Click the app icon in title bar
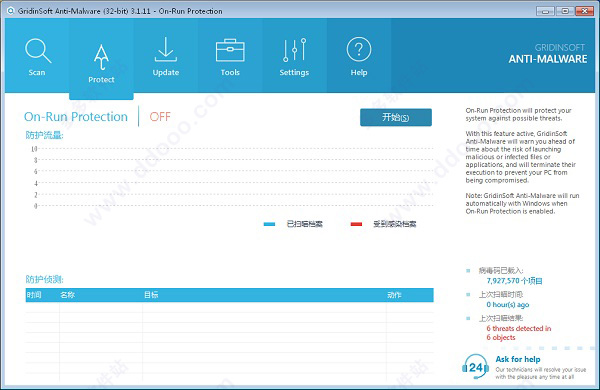This screenshot has height=390, width=600. click(x=10, y=11)
